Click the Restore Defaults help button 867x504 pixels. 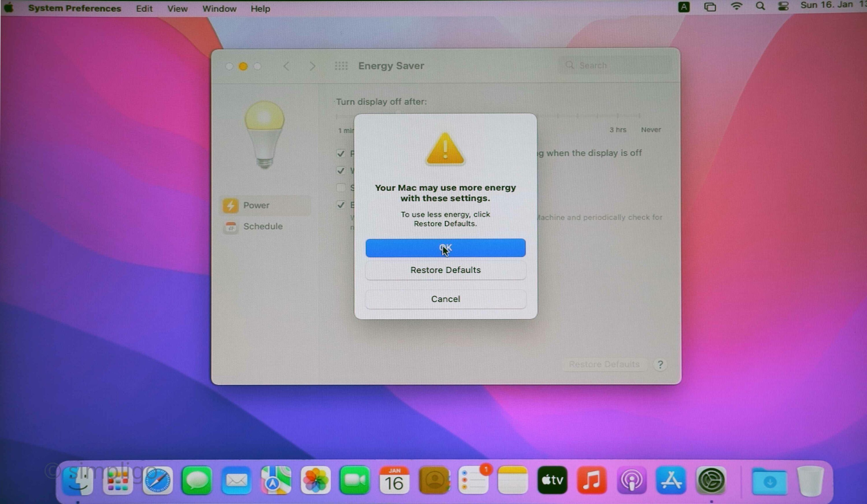tap(660, 364)
